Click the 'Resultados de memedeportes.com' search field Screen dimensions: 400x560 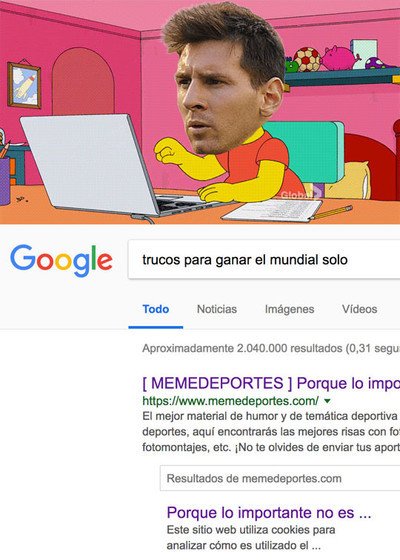tap(280, 478)
